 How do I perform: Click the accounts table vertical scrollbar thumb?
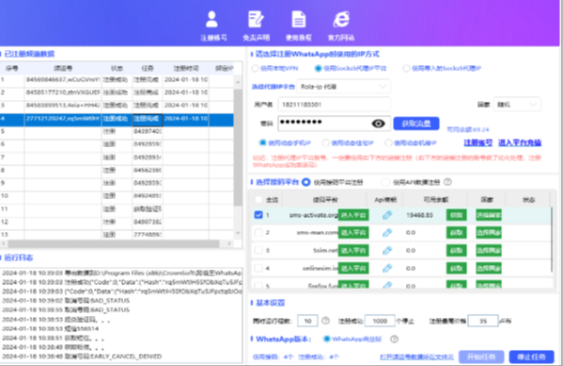coord(238,147)
